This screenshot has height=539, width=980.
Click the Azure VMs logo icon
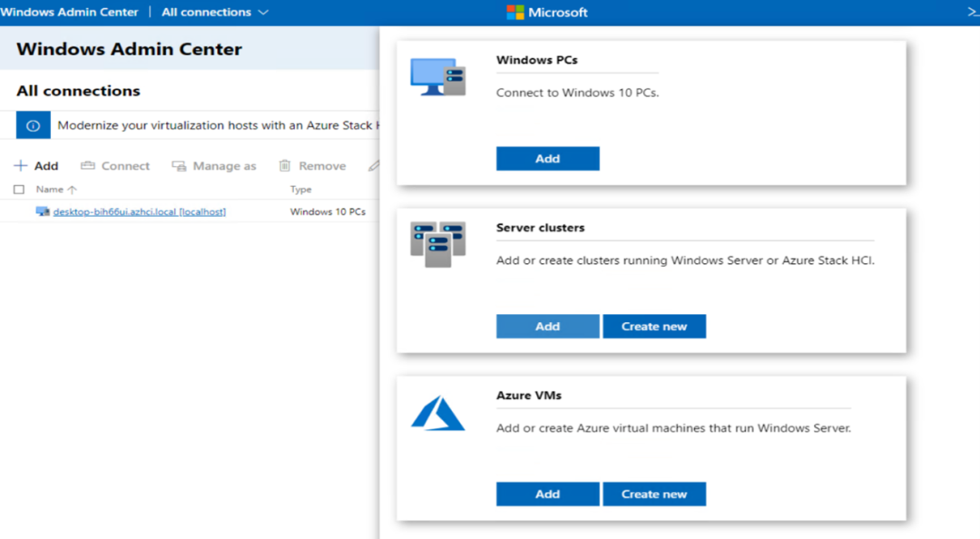coord(437,413)
